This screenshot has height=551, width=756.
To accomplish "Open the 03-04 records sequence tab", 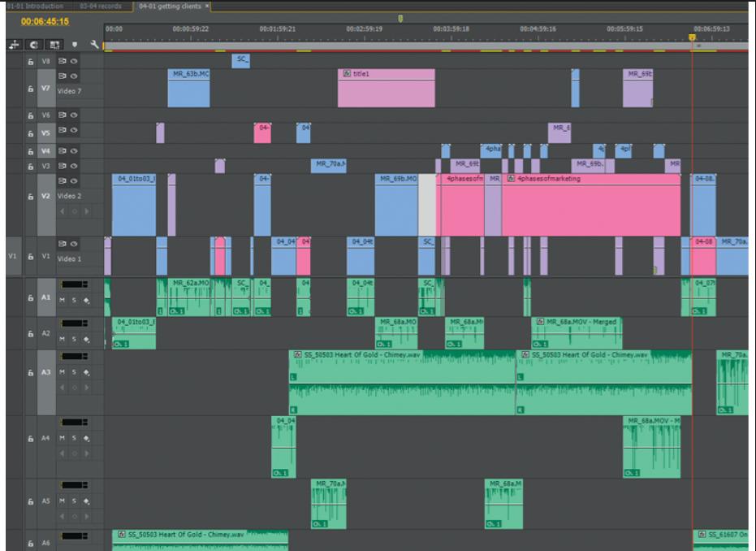I will [101, 7].
